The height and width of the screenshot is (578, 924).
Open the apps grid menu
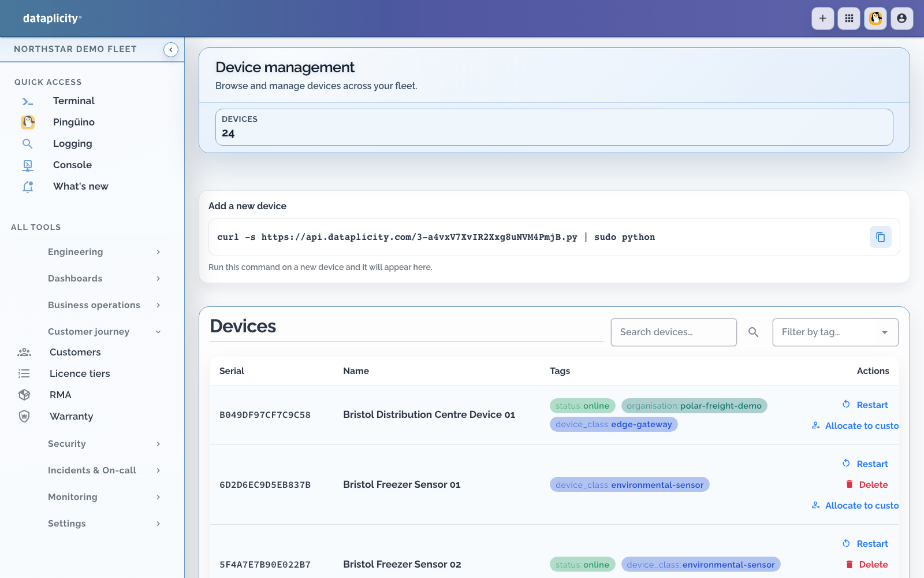point(849,18)
